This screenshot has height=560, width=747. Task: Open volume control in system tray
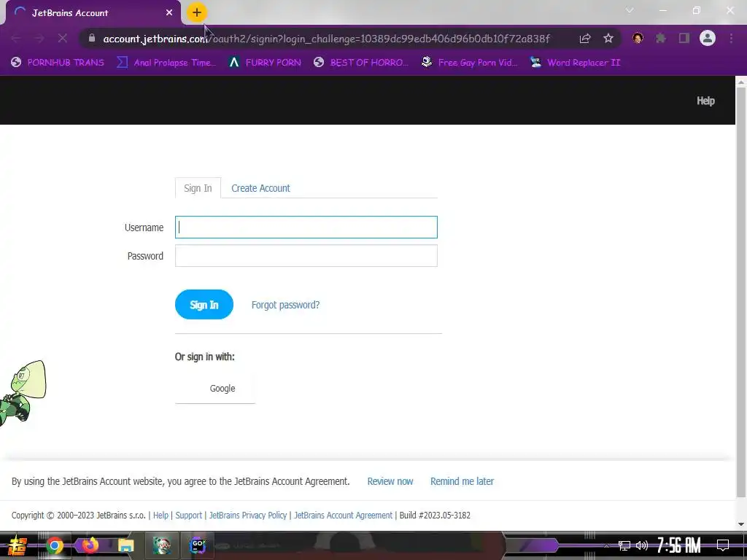[642, 545]
